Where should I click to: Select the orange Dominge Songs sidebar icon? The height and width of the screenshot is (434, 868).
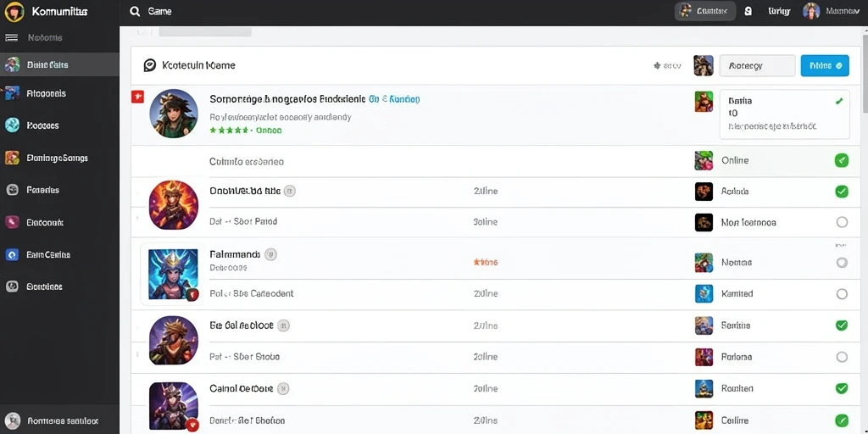coord(12,158)
